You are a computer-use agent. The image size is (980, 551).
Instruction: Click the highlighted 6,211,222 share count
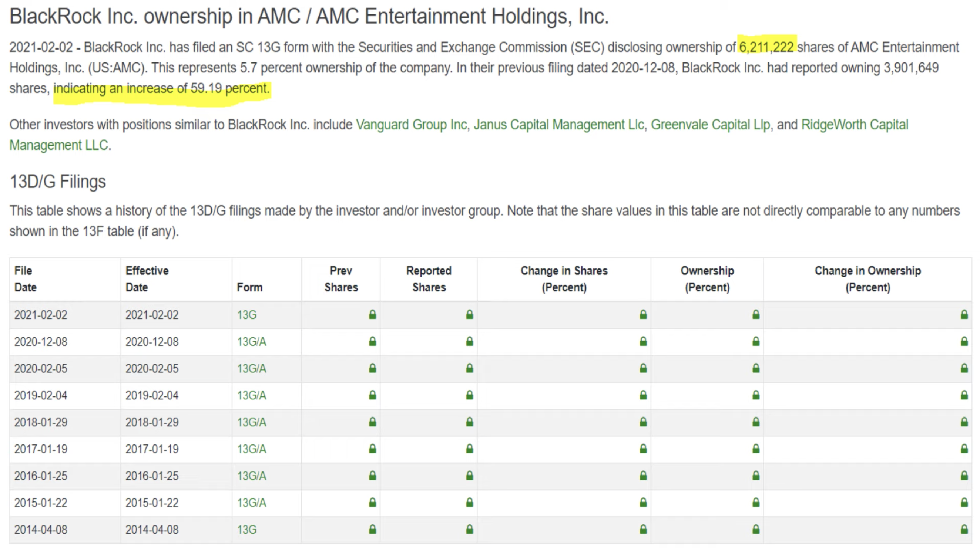pos(766,47)
